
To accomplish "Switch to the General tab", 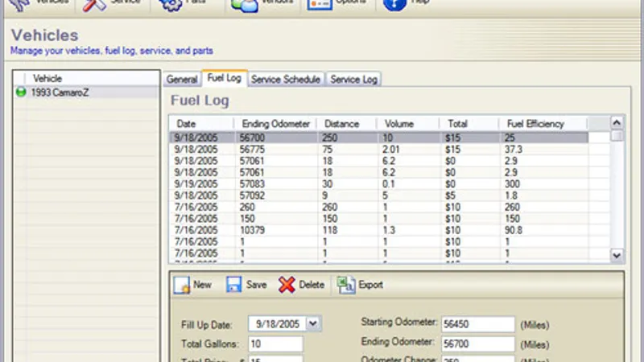I will click(182, 80).
